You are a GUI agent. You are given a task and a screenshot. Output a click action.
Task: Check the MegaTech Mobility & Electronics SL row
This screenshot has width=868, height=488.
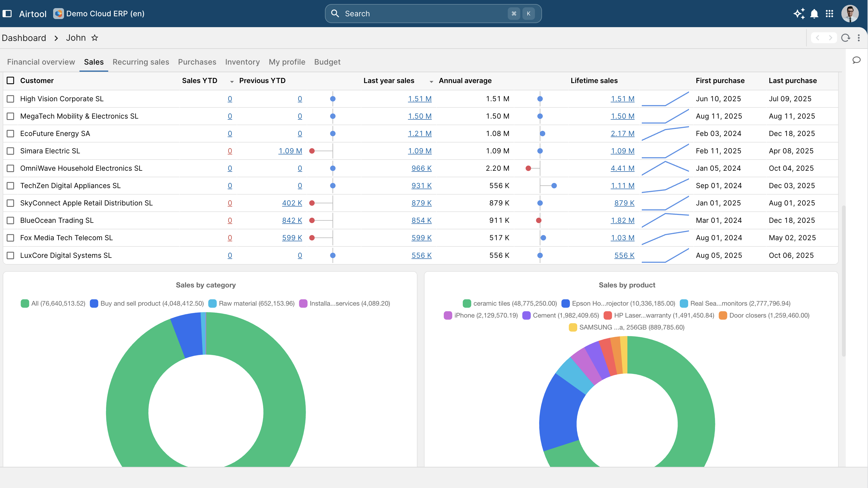[x=11, y=116]
